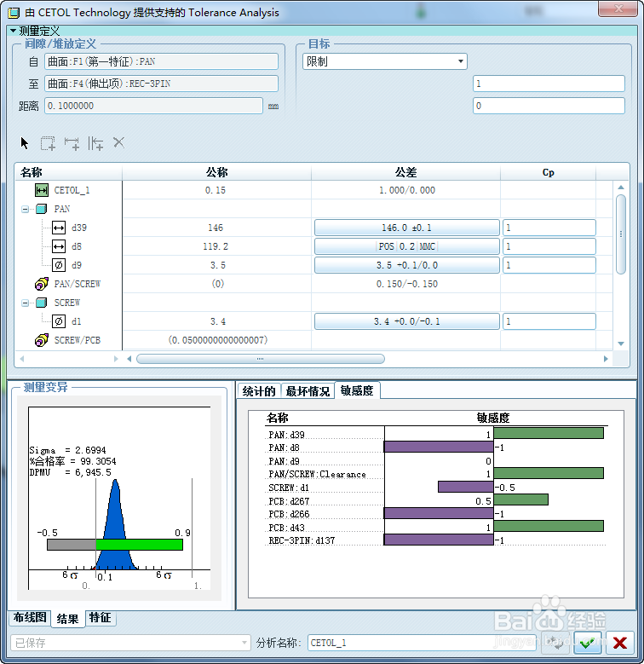The width and height of the screenshot is (644, 664).
Task: Click the add horizontal dimension tool icon
Action: 72,143
